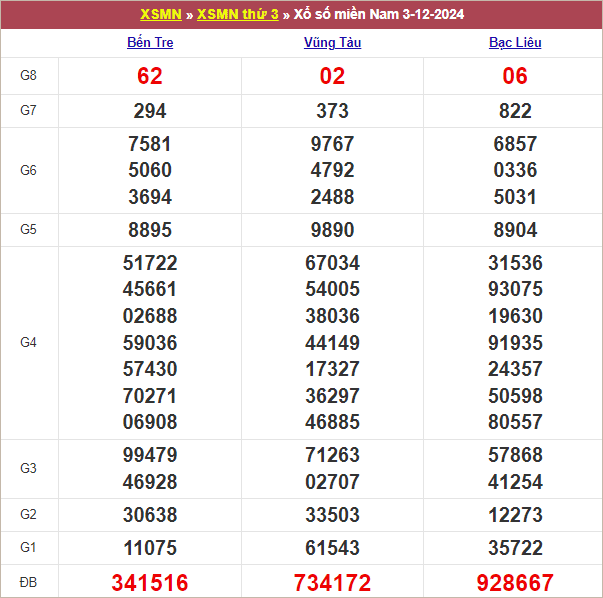The width and height of the screenshot is (603, 598).
Task: Click G3 number 57868
Action: tap(515, 455)
